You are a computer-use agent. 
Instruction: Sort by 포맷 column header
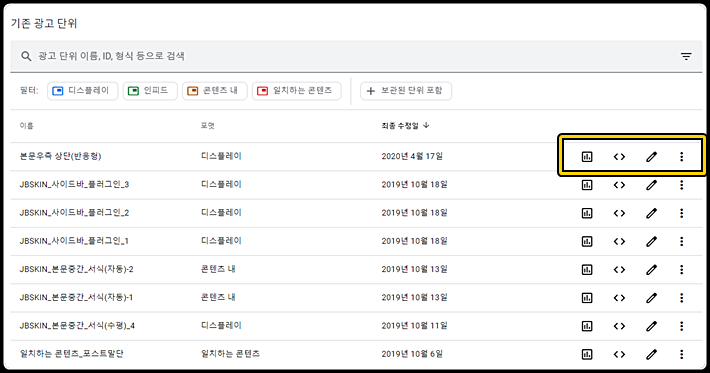pyautogui.click(x=207, y=125)
